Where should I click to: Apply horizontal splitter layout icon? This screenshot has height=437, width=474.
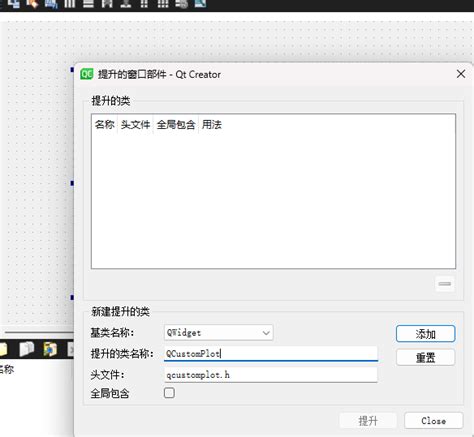(x=107, y=4)
